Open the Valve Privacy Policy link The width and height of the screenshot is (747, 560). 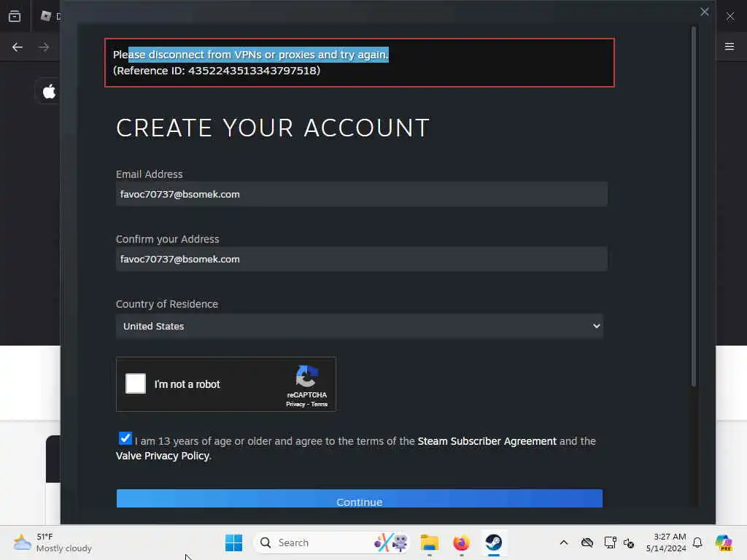pyautogui.click(x=163, y=456)
